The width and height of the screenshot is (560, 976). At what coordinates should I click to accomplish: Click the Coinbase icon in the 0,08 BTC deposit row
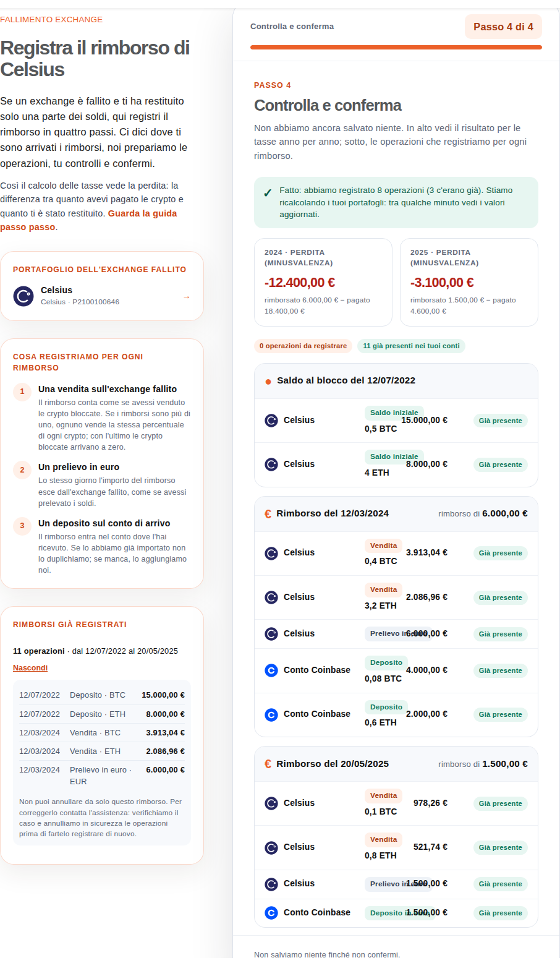coord(271,670)
